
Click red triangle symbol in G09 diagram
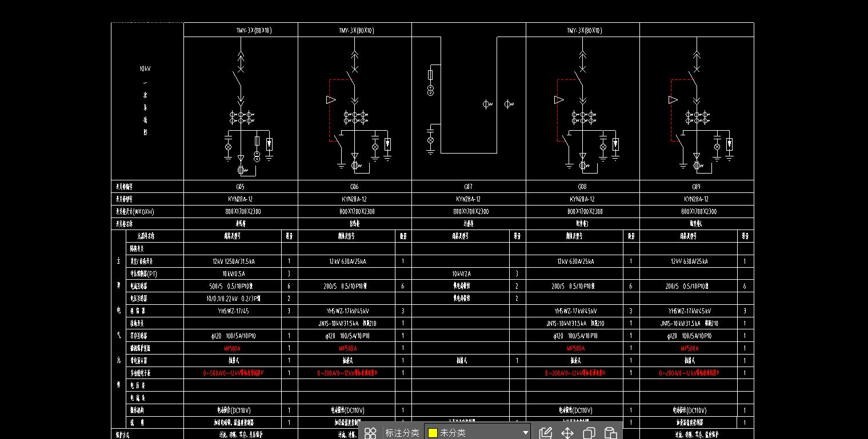click(673, 100)
